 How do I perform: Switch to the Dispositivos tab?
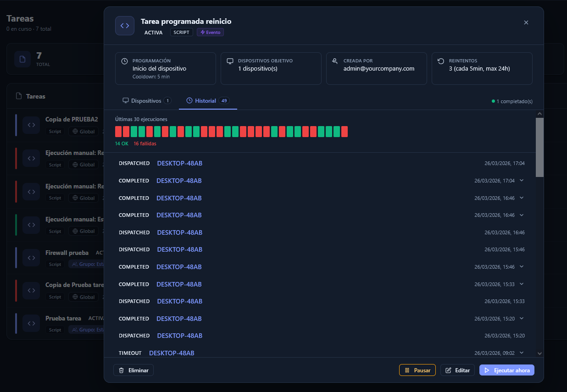[146, 101]
